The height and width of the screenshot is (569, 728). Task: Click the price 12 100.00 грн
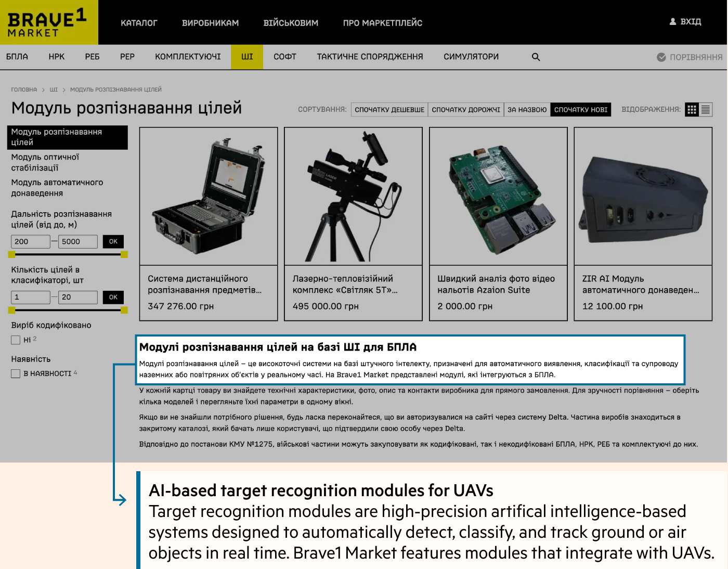point(613,306)
